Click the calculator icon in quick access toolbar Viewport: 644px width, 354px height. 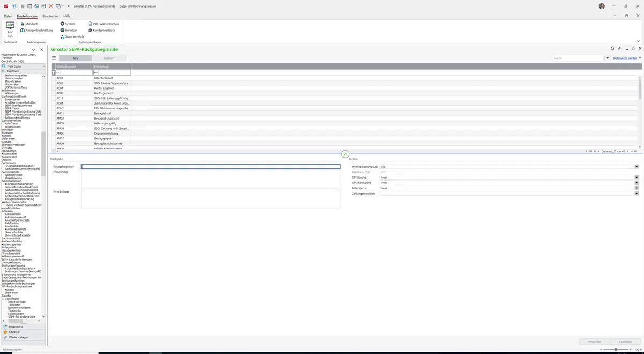tap(22, 6)
